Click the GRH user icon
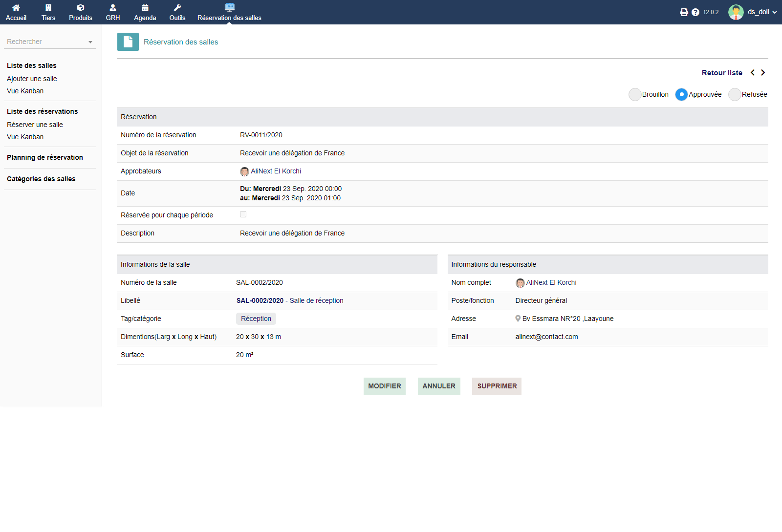Screen dimensions: 782x532 pyautogui.click(x=113, y=8)
